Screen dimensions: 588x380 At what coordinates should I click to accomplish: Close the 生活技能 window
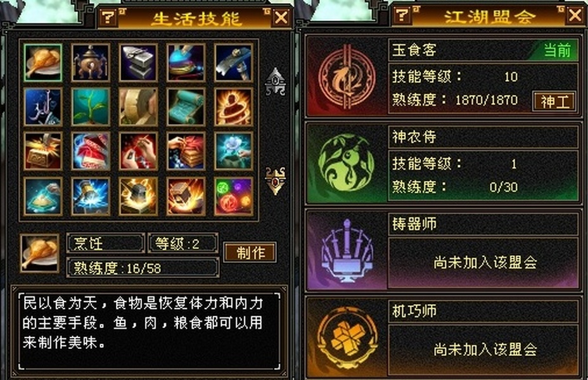pos(281,17)
